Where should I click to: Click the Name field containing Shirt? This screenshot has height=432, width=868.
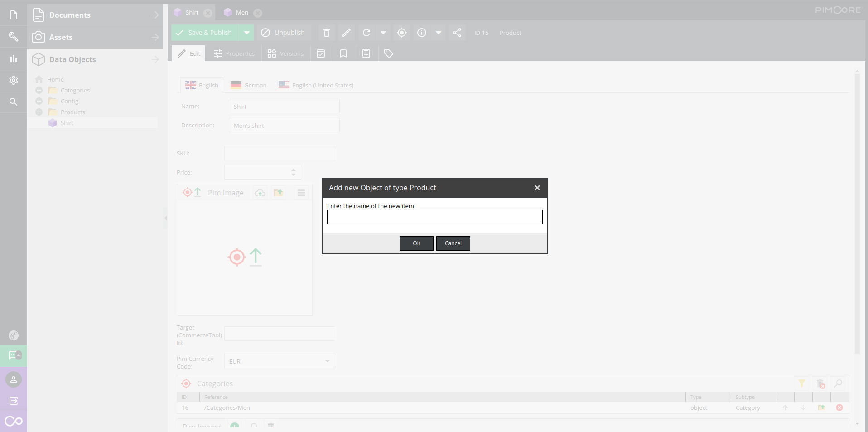tap(284, 107)
